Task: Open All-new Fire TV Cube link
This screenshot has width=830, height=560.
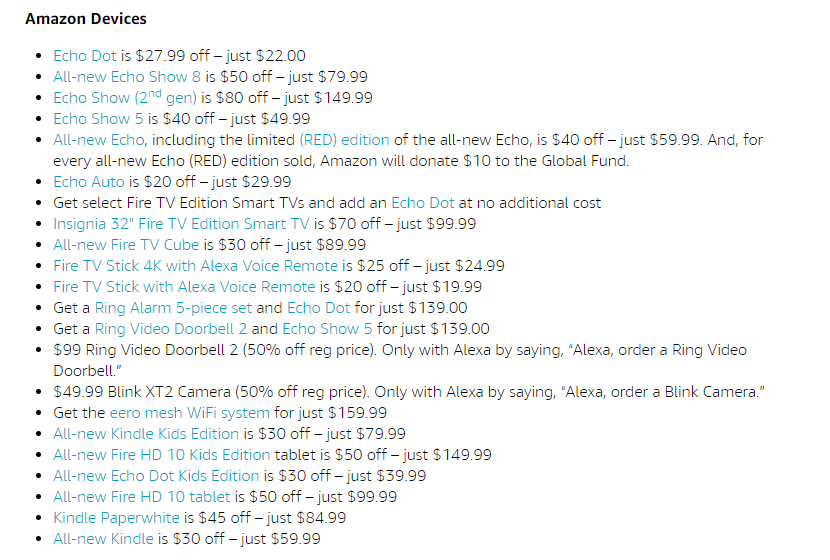Action: click(x=126, y=245)
